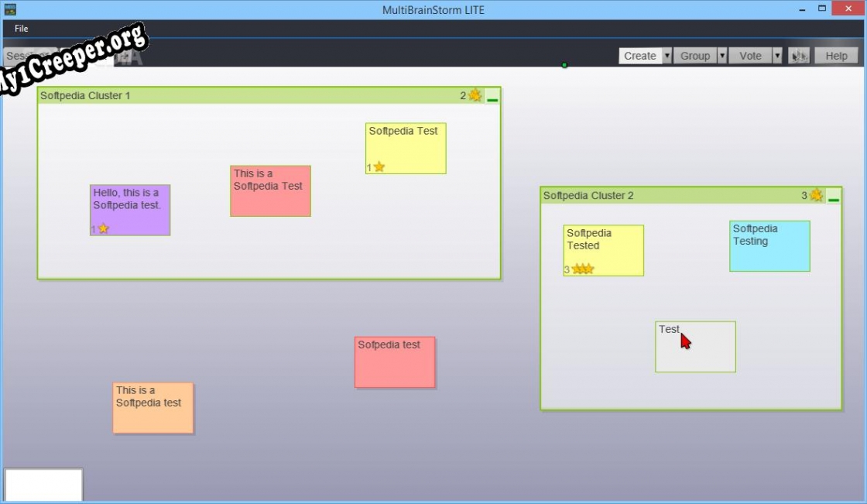Click the star icon on Softpedia Cluster 1 header

[x=475, y=95]
